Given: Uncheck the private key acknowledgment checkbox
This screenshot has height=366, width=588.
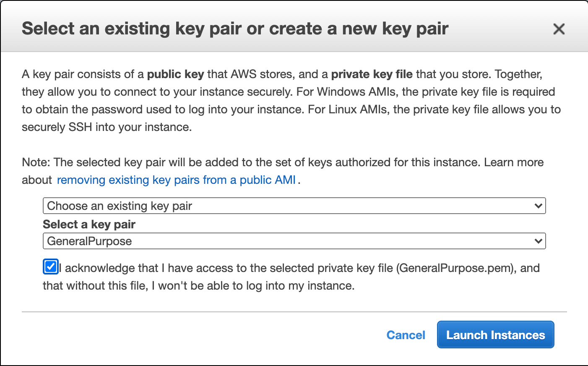Looking at the screenshot, I should (51, 267).
